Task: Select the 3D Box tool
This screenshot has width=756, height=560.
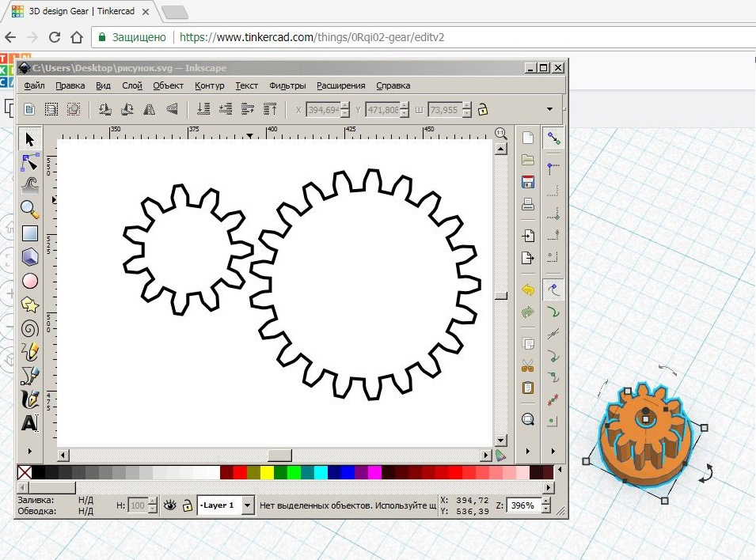Action: pos(30,257)
